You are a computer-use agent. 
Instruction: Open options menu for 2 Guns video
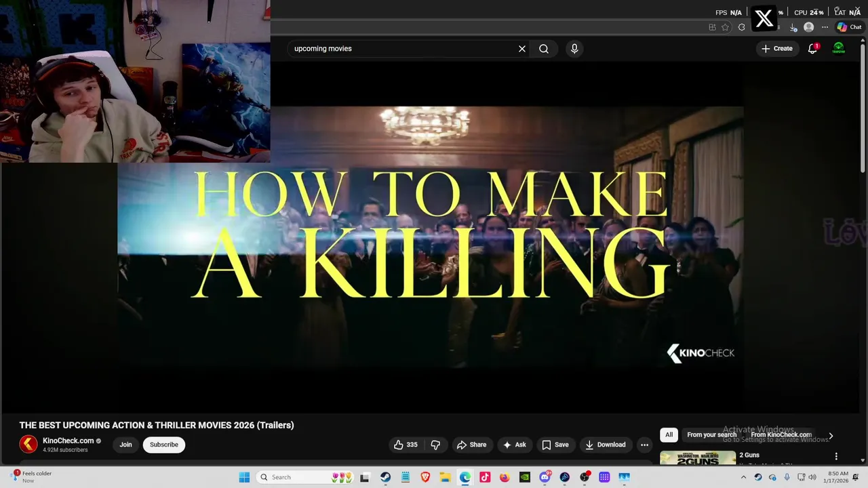point(836,456)
